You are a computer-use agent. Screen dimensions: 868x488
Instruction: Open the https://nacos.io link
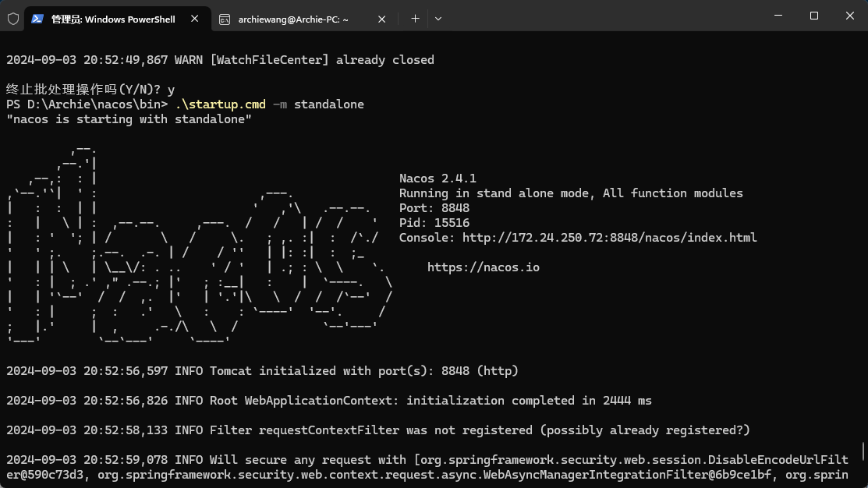pyautogui.click(x=483, y=267)
